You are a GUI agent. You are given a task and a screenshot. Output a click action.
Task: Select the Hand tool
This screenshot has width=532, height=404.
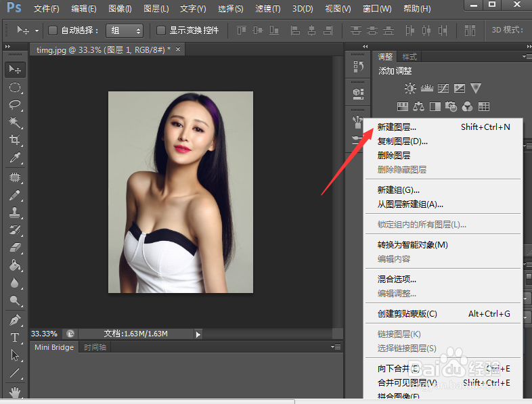click(15, 392)
